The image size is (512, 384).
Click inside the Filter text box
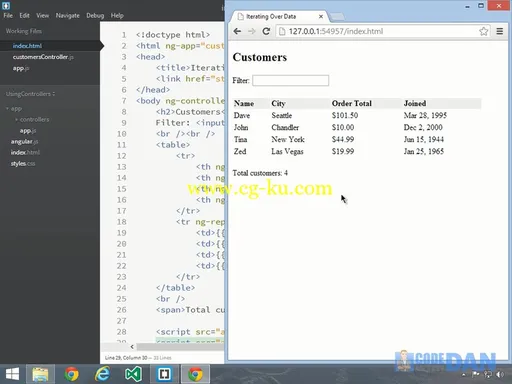coord(290,80)
